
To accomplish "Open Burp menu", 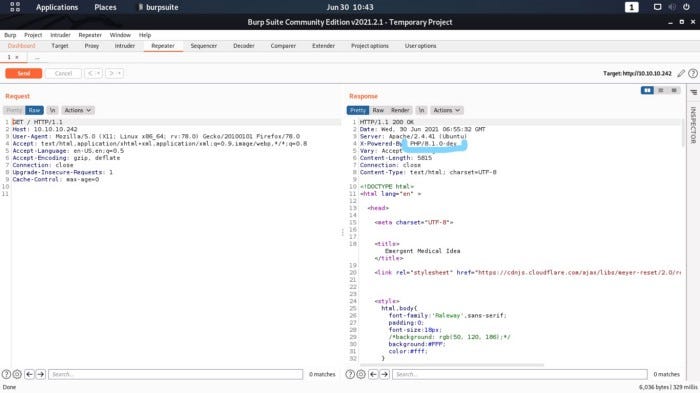I will pos(10,35).
